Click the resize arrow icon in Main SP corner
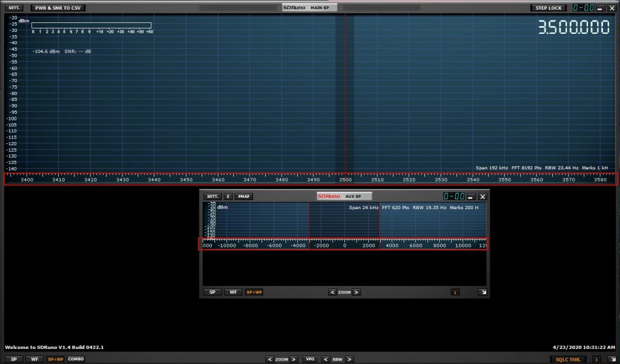620x364 pixels. [612, 359]
